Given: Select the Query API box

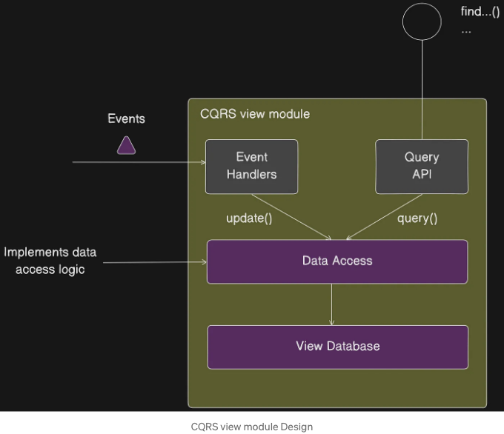Looking at the screenshot, I should 422,167.
